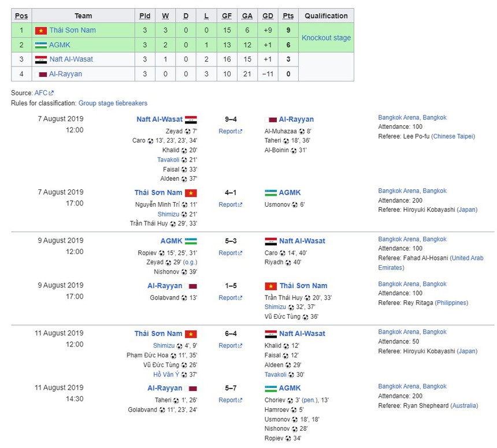Screen dimensions: 497x448
Task: Sort standings by Pts column header
Action: tap(287, 16)
